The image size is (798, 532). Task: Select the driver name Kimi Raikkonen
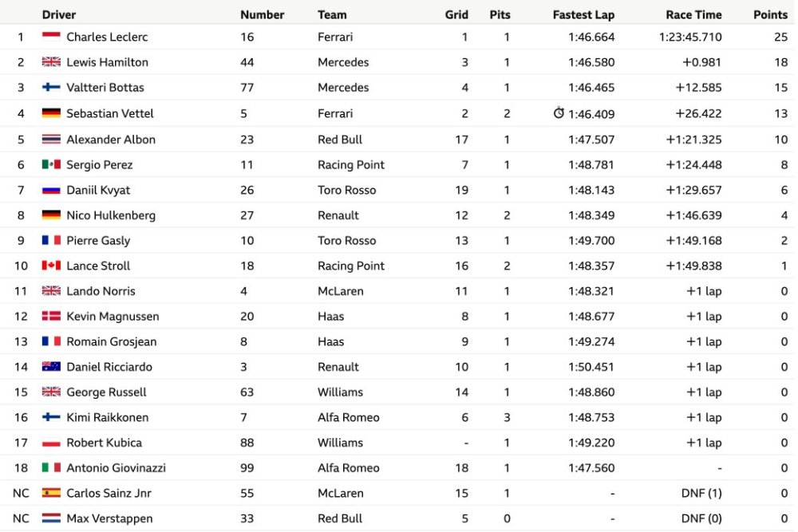108,418
